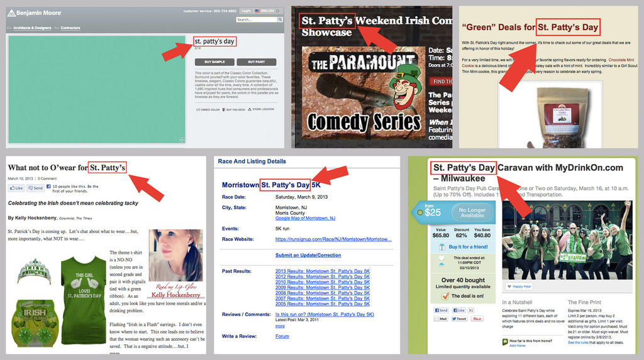Click the BUY PAINT button
644x360 pixels.
257,62
